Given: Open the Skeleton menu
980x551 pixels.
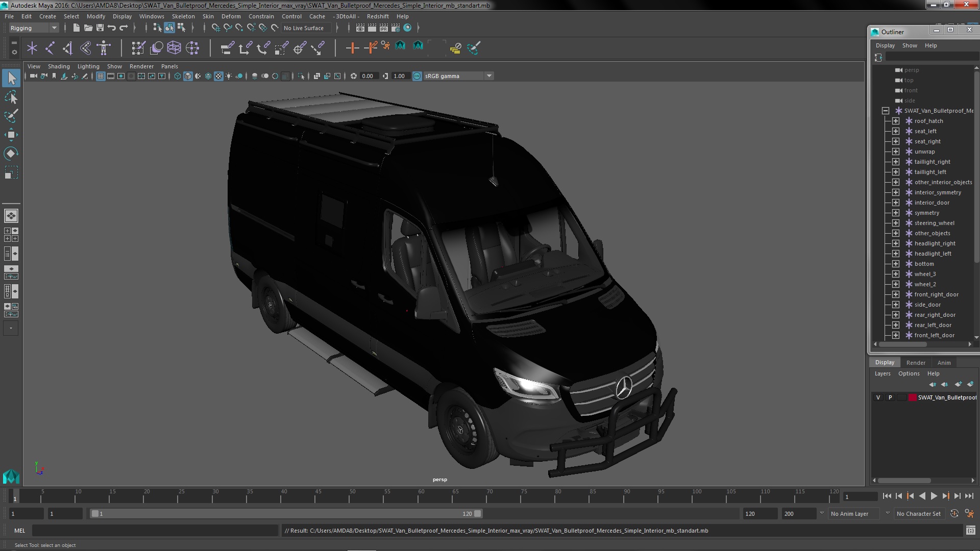Looking at the screenshot, I should [x=183, y=16].
